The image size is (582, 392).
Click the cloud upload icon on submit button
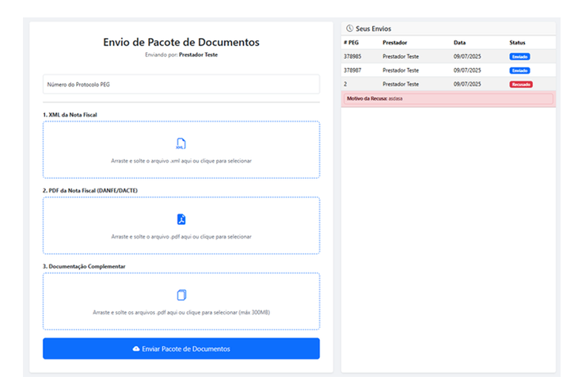(x=136, y=348)
